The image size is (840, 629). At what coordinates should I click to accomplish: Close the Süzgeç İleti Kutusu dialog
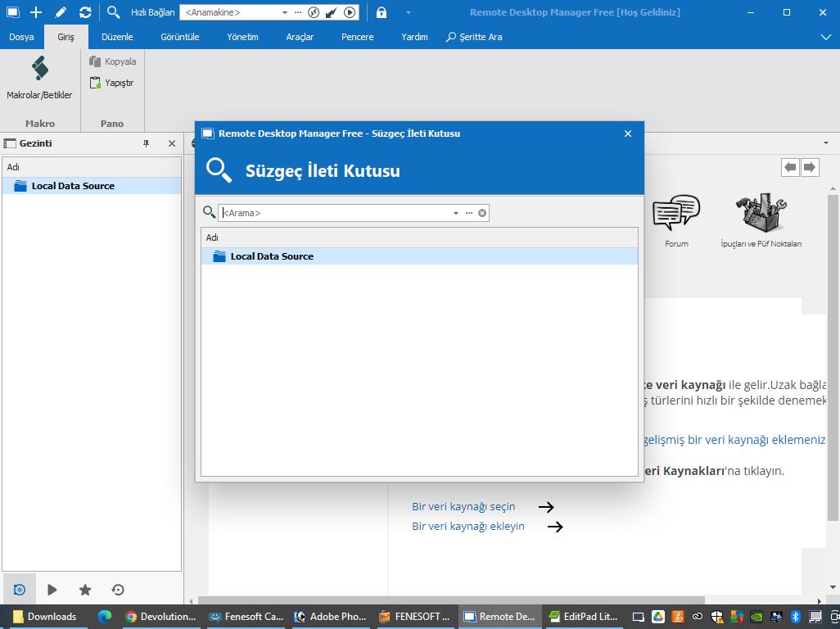coord(628,133)
